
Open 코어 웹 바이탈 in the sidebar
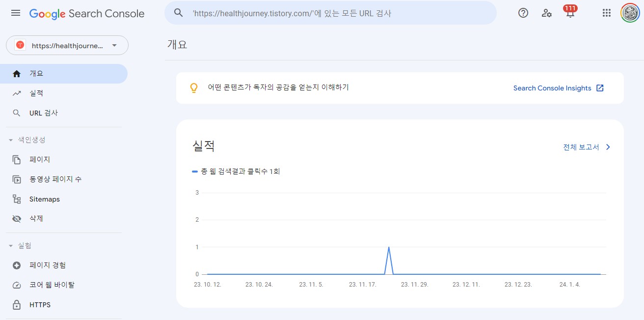(64, 285)
